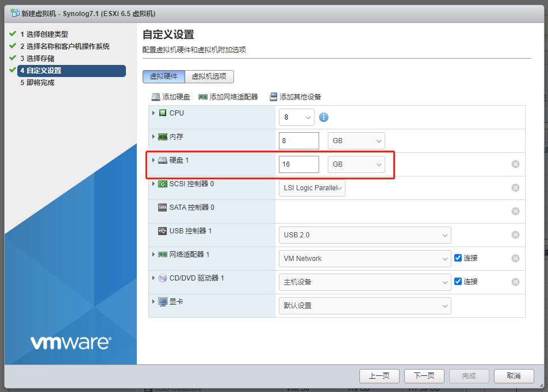Go to step 2 选择名称和客户机操作系统
548x392 pixels.
[64, 47]
